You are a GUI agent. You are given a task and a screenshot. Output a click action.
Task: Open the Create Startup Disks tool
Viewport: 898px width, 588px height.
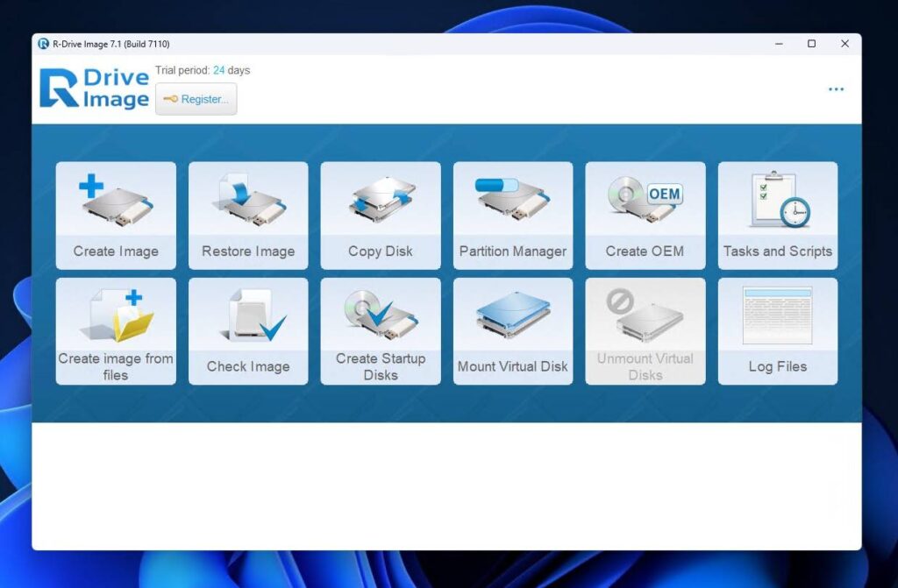(x=380, y=329)
